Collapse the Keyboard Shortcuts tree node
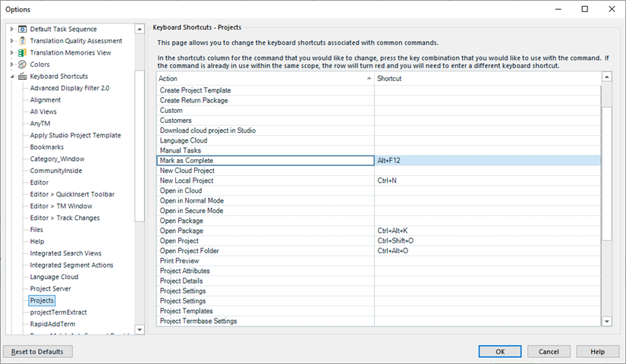The image size is (626, 364). point(11,77)
